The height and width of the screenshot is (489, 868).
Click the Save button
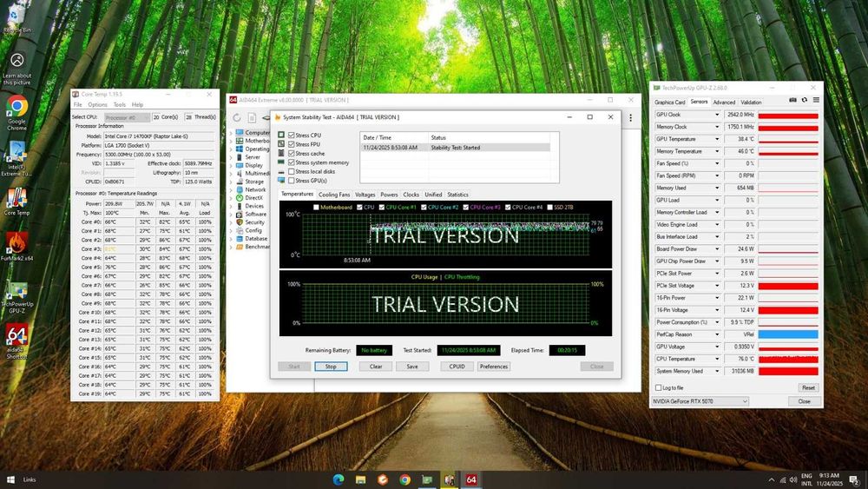[x=412, y=367]
